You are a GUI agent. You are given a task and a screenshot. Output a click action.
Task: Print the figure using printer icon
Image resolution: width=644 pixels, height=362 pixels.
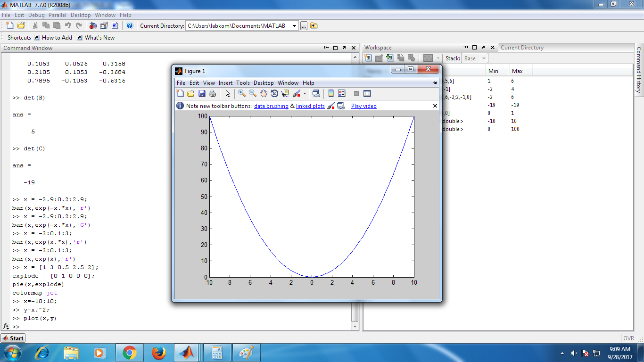click(213, 93)
